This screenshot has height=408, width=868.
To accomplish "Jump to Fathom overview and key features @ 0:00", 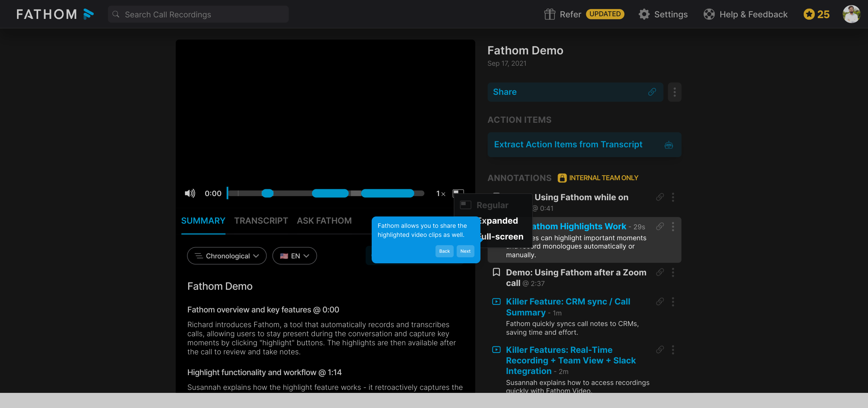I will pos(263,310).
